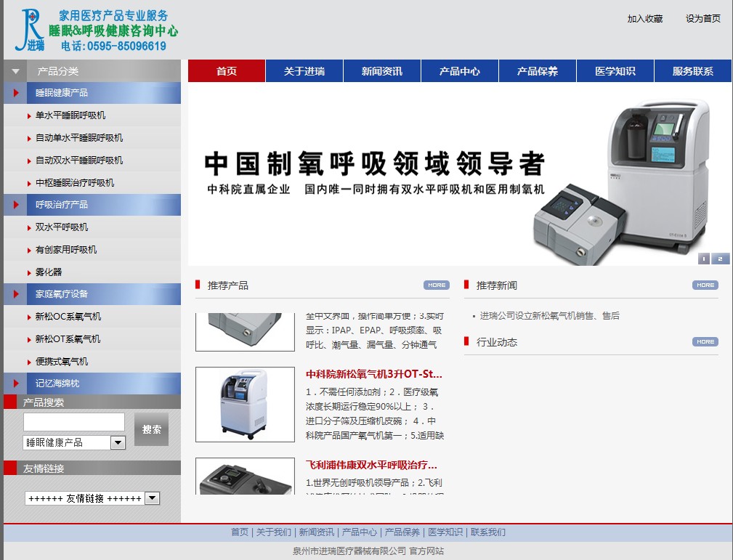Image resolution: width=733 pixels, height=560 pixels.
Task: Open 自动双水平睡眠呼吸机 in sidebar
Action: (x=79, y=160)
